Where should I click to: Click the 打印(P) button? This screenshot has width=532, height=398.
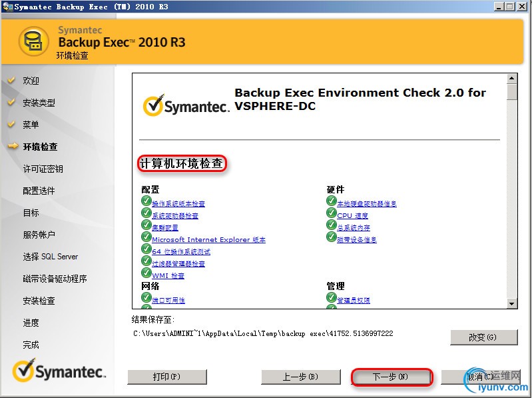click(x=167, y=377)
